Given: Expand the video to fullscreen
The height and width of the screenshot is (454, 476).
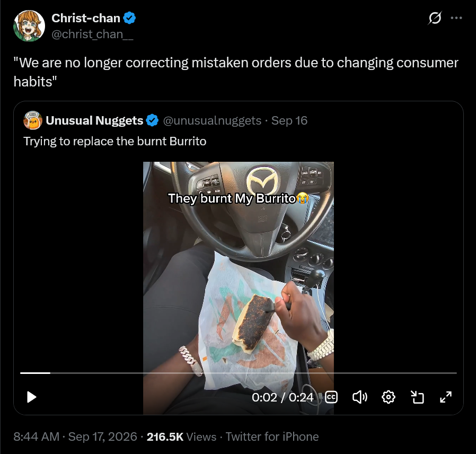Looking at the screenshot, I should 446,397.
